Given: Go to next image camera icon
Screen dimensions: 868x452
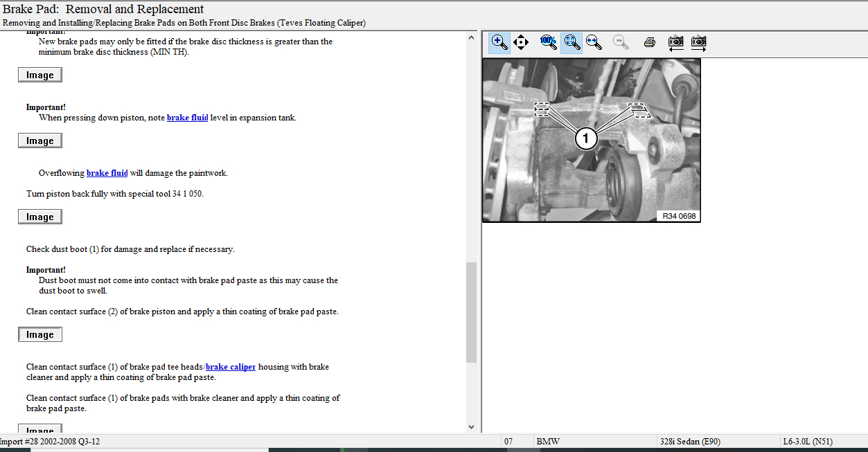Looking at the screenshot, I should [698, 42].
